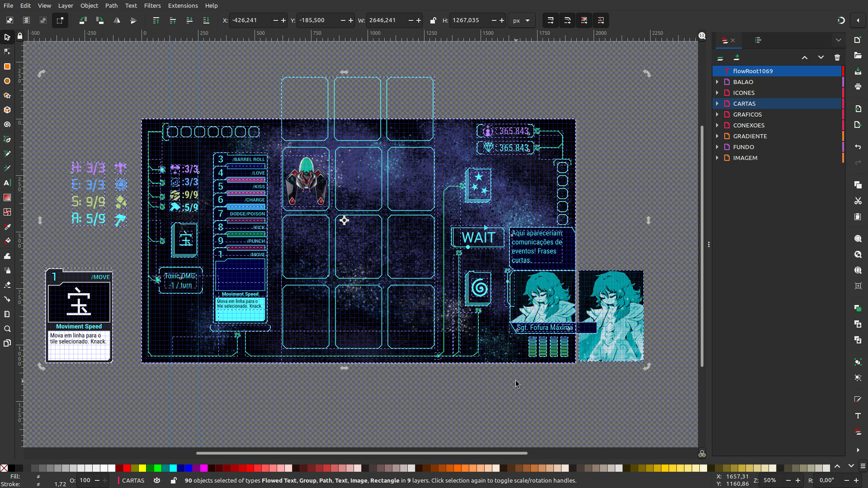868x488 pixels.
Task: Click Flip vertical icon in toolbar
Action: [x=133, y=20]
